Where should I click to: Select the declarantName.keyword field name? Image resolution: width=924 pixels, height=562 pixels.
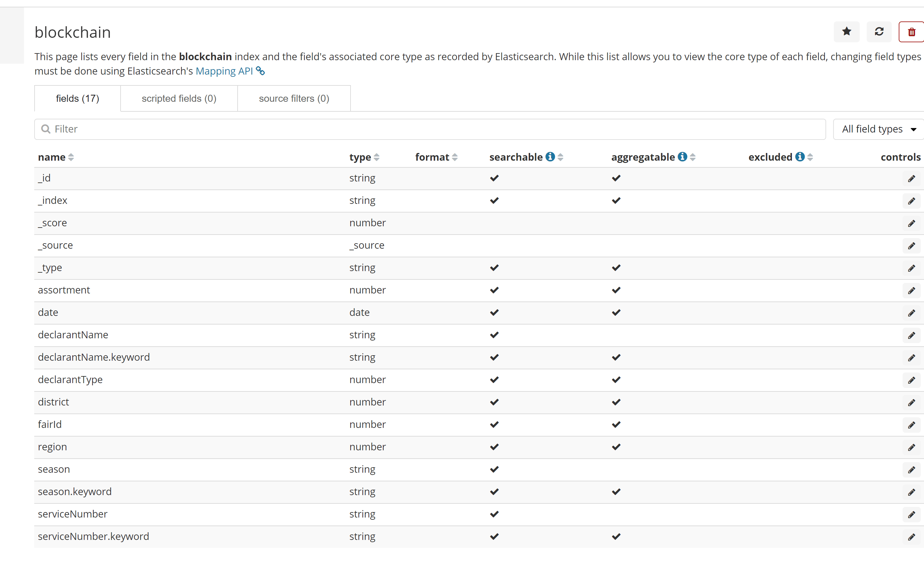point(94,357)
